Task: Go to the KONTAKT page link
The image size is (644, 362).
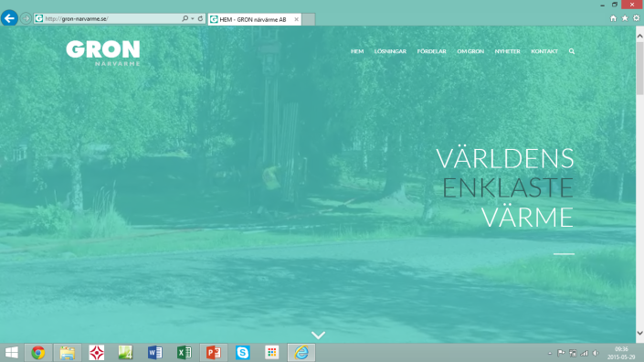Action: pyautogui.click(x=544, y=51)
